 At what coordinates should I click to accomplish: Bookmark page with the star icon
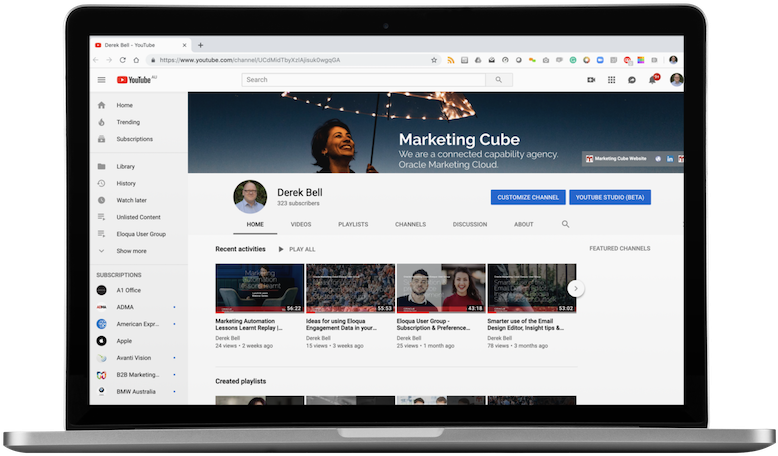[434, 60]
